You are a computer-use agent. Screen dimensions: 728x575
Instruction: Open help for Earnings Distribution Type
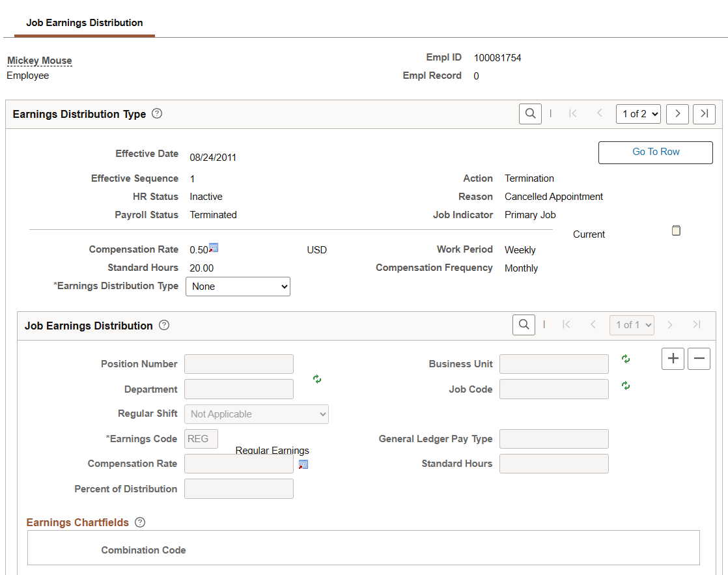click(157, 113)
